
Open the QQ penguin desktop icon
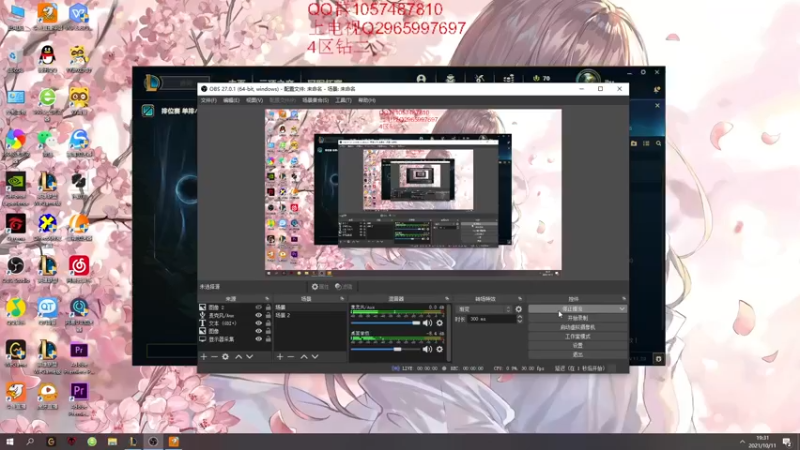(47, 58)
